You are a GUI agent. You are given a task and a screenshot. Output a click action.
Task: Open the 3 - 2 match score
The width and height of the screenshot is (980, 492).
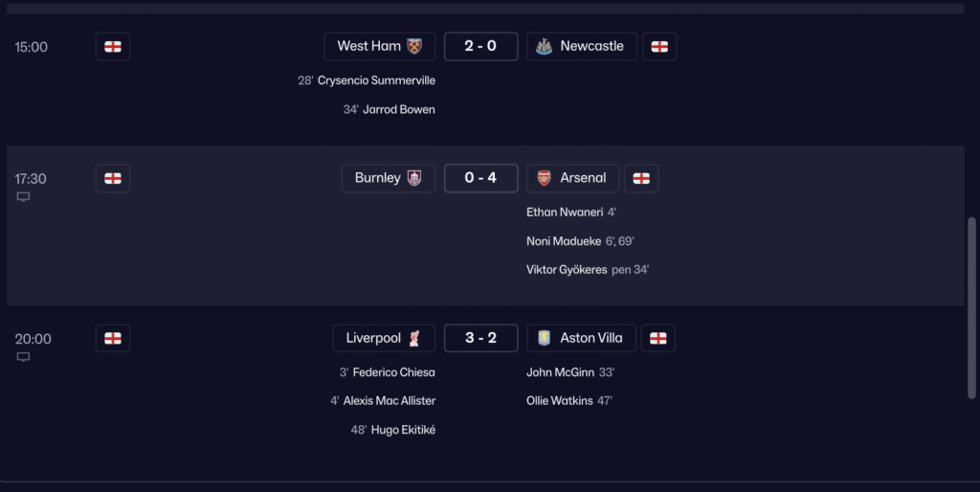click(480, 338)
